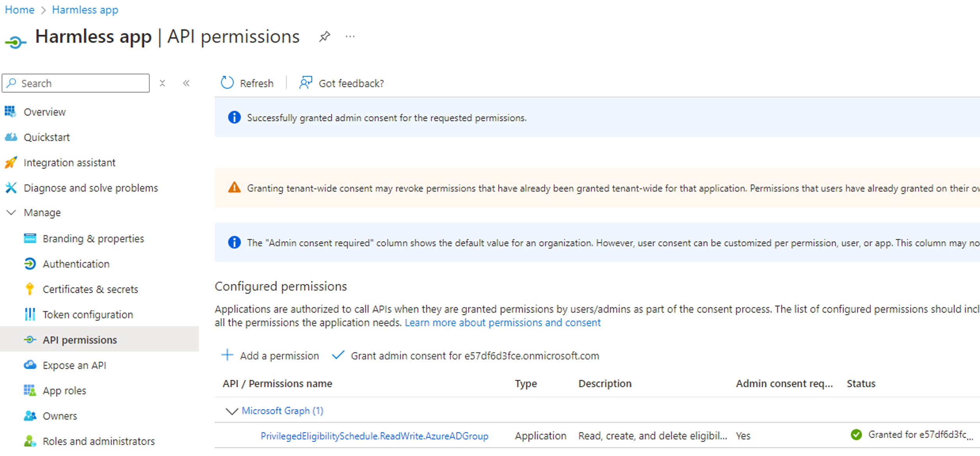This screenshot has width=980, height=456.
Task: Click the Authentication icon
Action: pyautogui.click(x=30, y=264)
